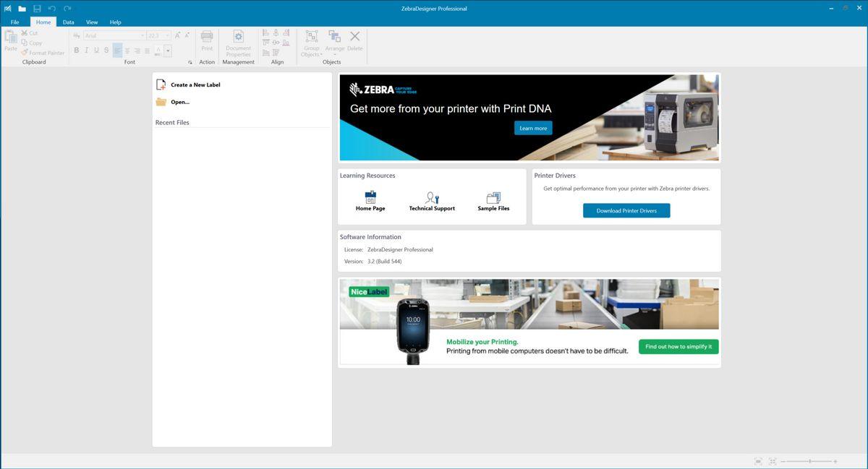Open the Home Page learning resource

pyautogui.click(x=370, y=201)
